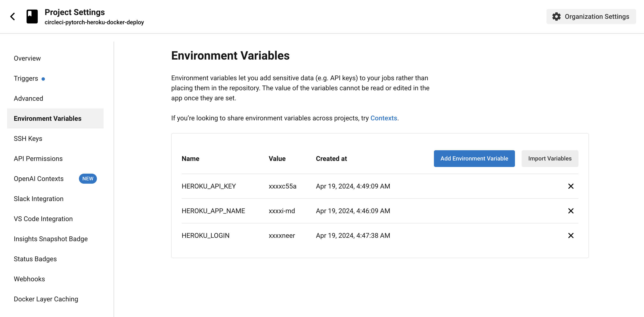Select SSH Keys in the sidebar
The height and width of the screenshot is (317, 644).
click(28, 138)
